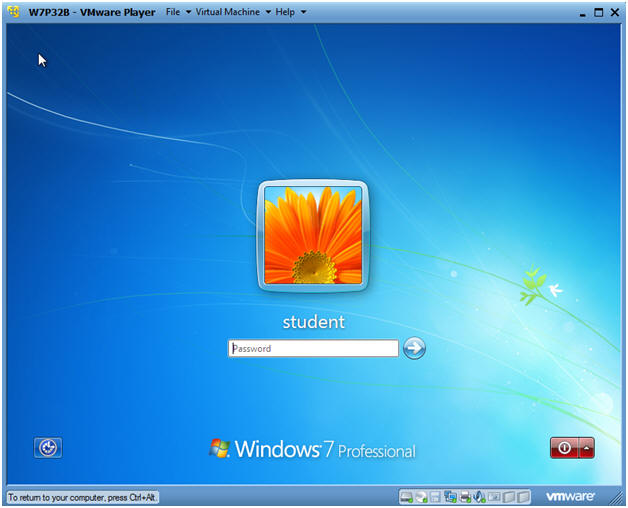Viewport: 628px width, 508px height.
Task: Click the hard disk status icon
Action: [406, 497]
